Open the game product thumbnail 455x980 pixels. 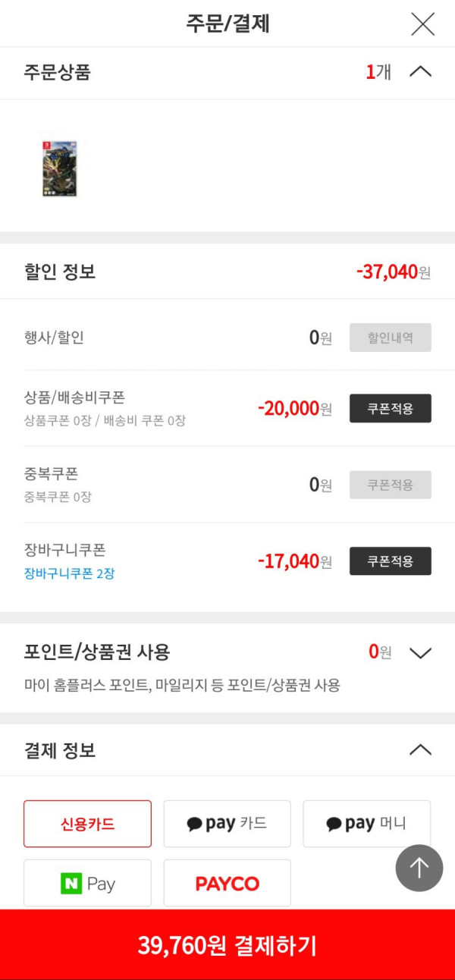click(x=60, y=168)
